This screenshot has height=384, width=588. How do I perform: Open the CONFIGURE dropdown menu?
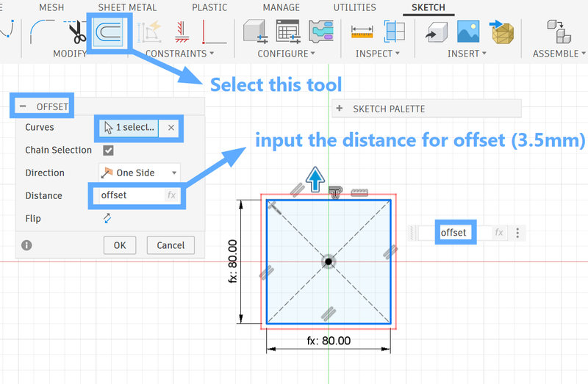(x=286, y=54)
